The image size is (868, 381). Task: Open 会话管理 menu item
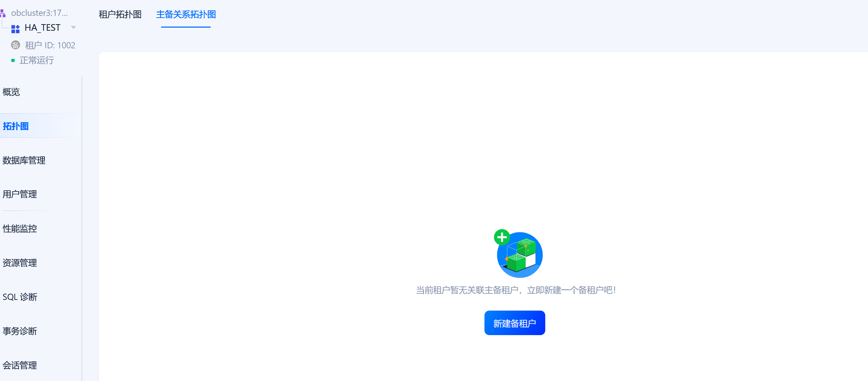20,365
